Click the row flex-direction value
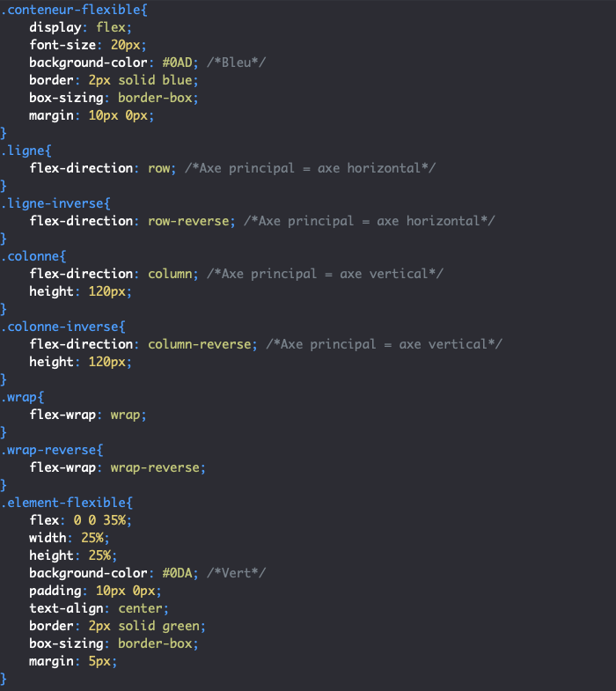The width and height of the screenshot is (616, 691). [159, 168]
